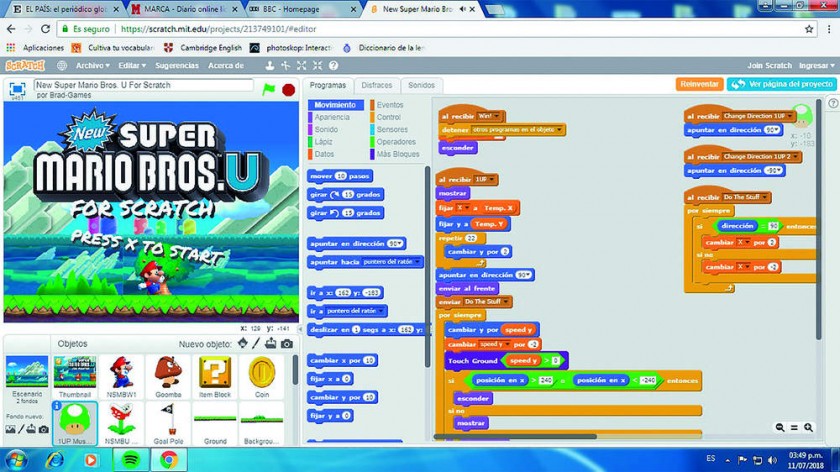Take new sprite from camera
The height and width of the screenshot is (472, 840).
click(287, 343)
